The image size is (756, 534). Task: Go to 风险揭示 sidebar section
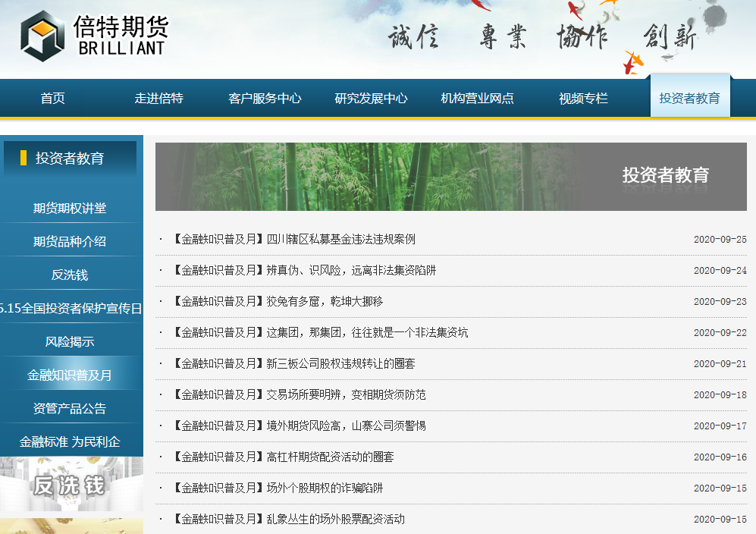(70, 342)
